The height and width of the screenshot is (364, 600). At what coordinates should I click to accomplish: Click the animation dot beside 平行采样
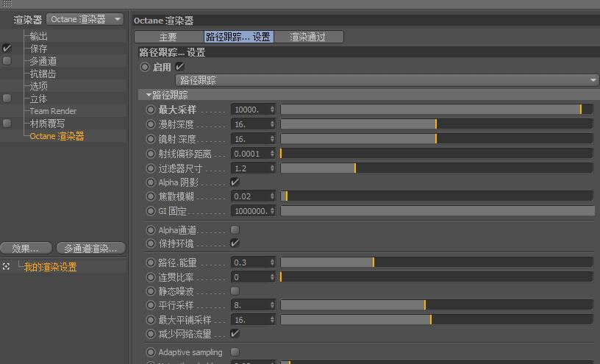(151, 305)
